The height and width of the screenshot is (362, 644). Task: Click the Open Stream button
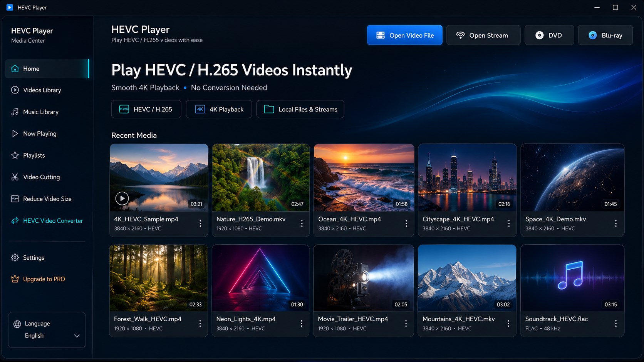[x=483, y=35]
